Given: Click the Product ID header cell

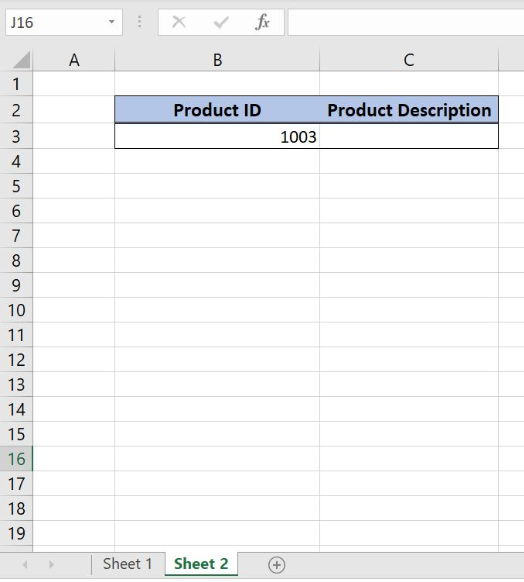Looking at the screenshot, I should pos(217,110).
